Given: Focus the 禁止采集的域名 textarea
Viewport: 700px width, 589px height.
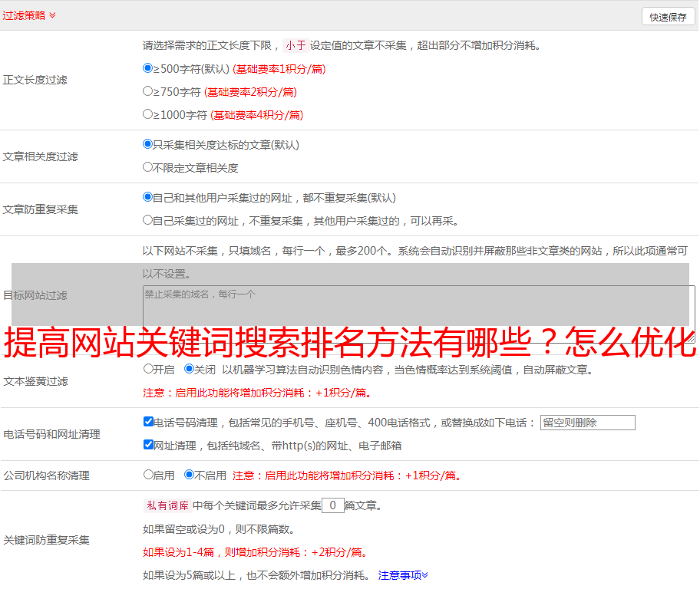Looking at the screenshot, I should tap(419, 314).
